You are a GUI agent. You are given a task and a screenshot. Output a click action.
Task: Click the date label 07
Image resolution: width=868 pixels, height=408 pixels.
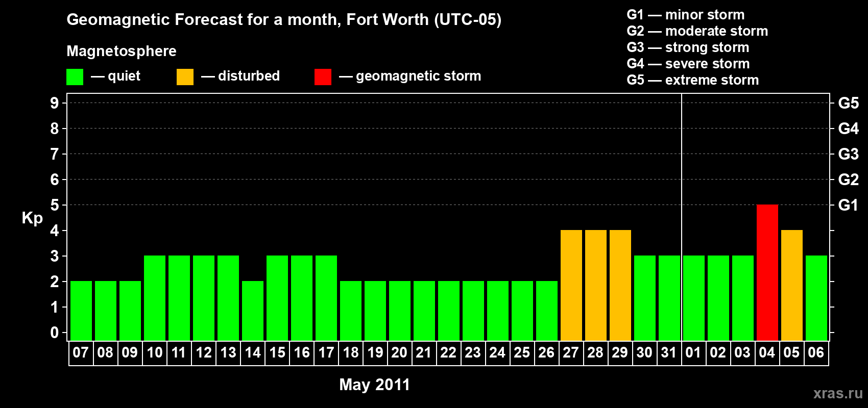coord(81,352)
